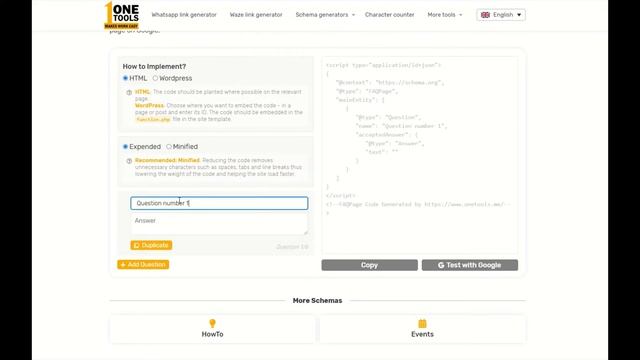
Task: Expand Schema generators menu
Action: [x=325, y=15]
